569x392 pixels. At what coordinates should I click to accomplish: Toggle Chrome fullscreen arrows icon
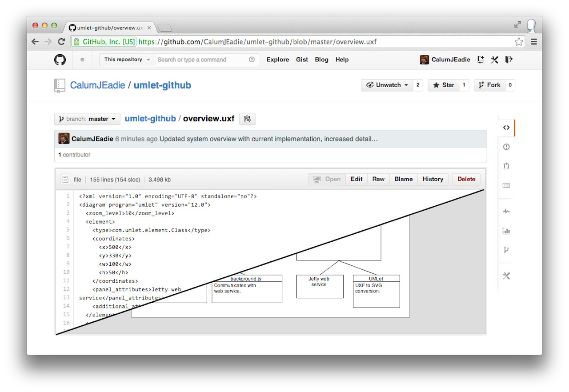[517, 25]
